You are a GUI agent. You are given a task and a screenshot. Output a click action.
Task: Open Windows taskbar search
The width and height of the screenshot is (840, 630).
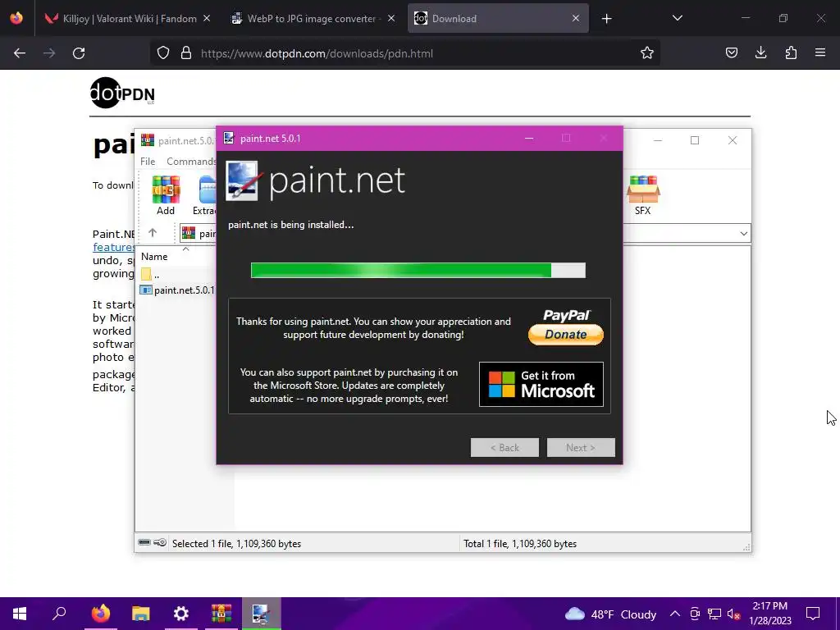[x=59, y=614]
